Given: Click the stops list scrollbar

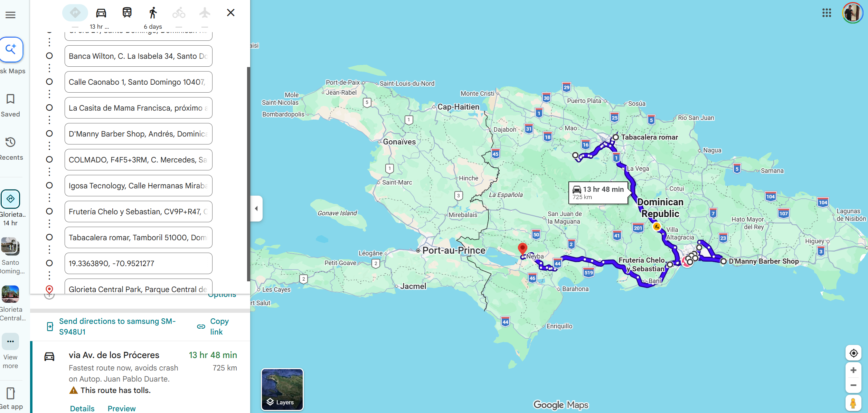Looking at the screenshot, I should 248,175.
